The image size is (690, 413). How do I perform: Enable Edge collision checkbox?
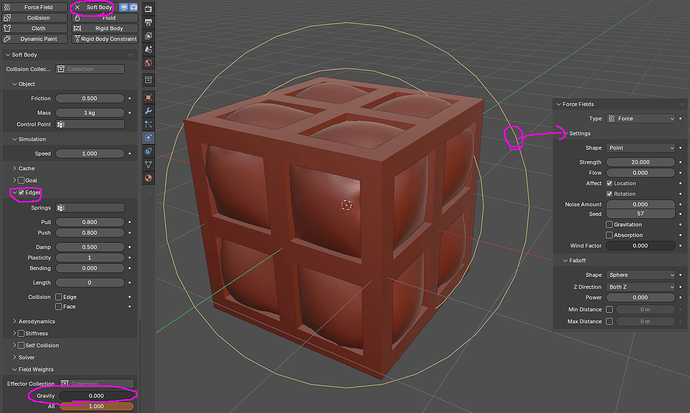point(59,297)
